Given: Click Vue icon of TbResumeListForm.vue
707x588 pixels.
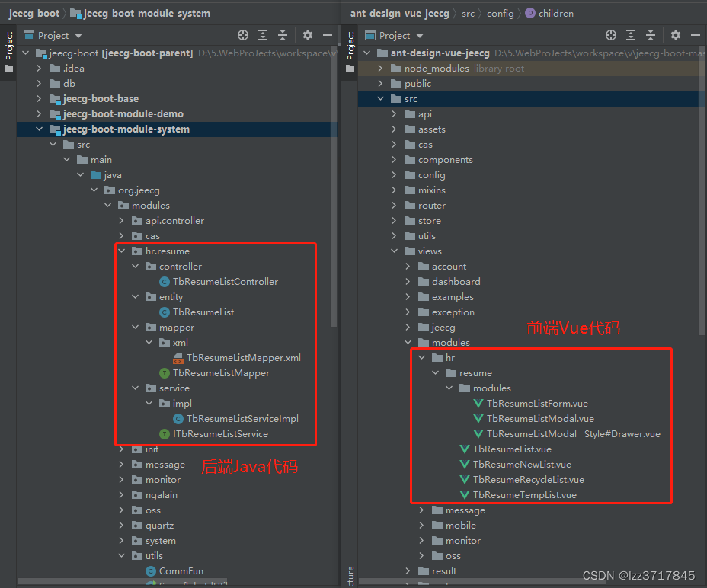Looking at the screenshot, I should (x=478, y=404).
